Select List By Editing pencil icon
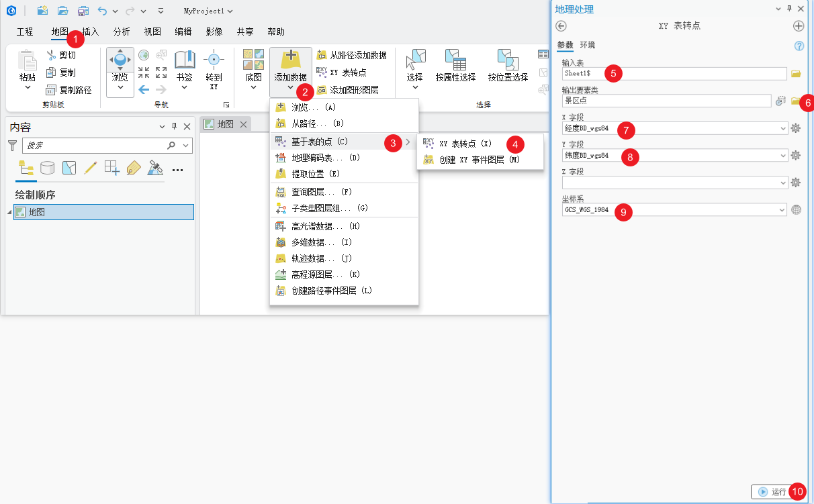Screen dimensions: 814x504 click(91, 168)
